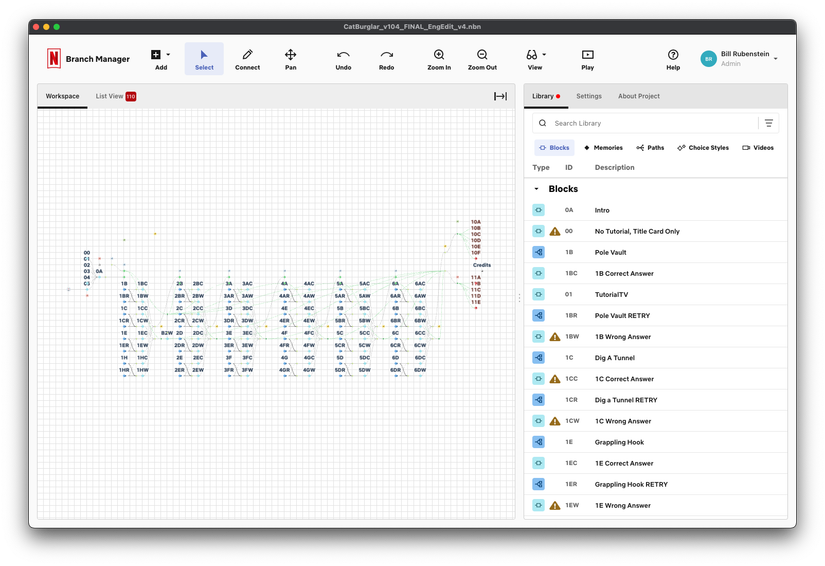This screenshot has width=825, height=566.
Task: Open the Help icon
Action: coord(673,55)
